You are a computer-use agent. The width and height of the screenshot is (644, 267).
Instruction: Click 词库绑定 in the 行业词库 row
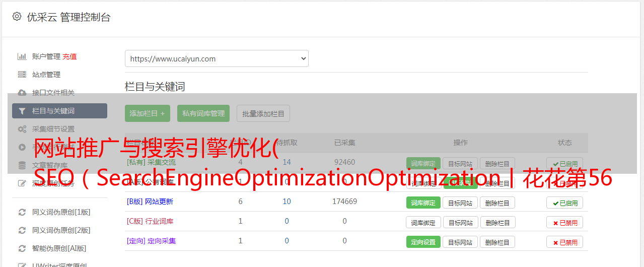pyautogui.click(x=423, y=222)
